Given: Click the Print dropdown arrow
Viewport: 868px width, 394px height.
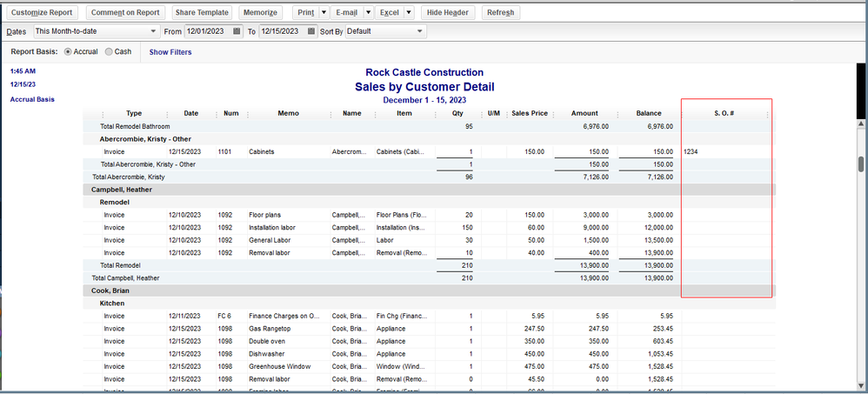Looking at the screenshot, I should [324, 13].
